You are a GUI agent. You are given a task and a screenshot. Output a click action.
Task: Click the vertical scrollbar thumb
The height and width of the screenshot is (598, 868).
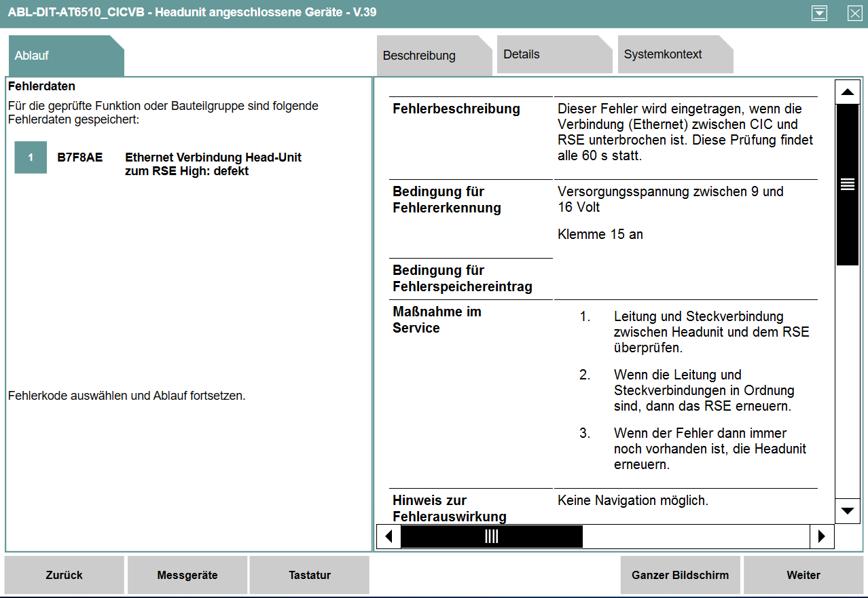pos(847,185)
